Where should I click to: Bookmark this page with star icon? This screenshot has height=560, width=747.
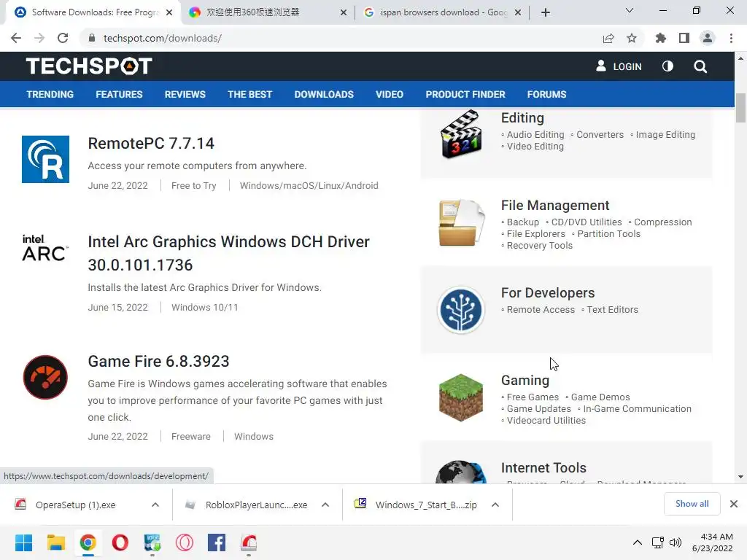pos(632,38)
